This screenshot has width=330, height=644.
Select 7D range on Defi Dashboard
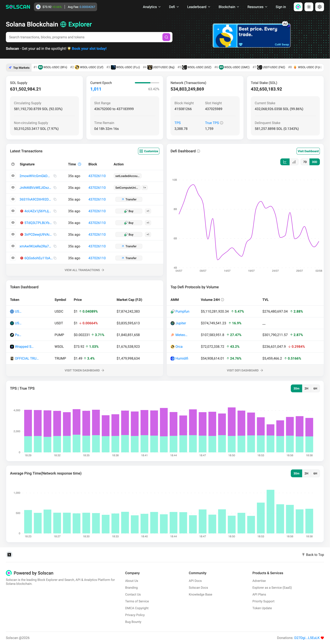click(305, 162)
